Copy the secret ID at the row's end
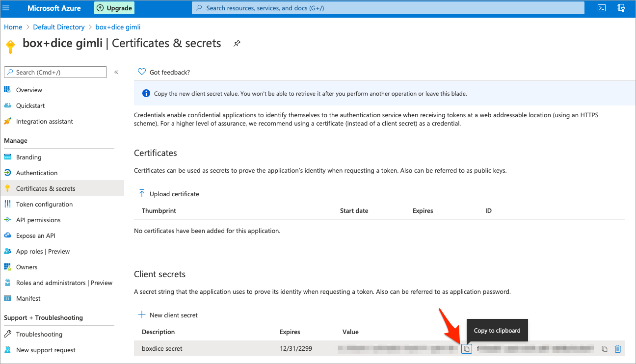 point(605,349)
